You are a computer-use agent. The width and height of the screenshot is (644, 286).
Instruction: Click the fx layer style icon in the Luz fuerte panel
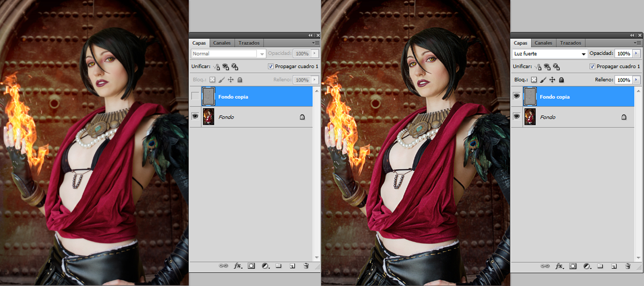click(x=559, y=266)
